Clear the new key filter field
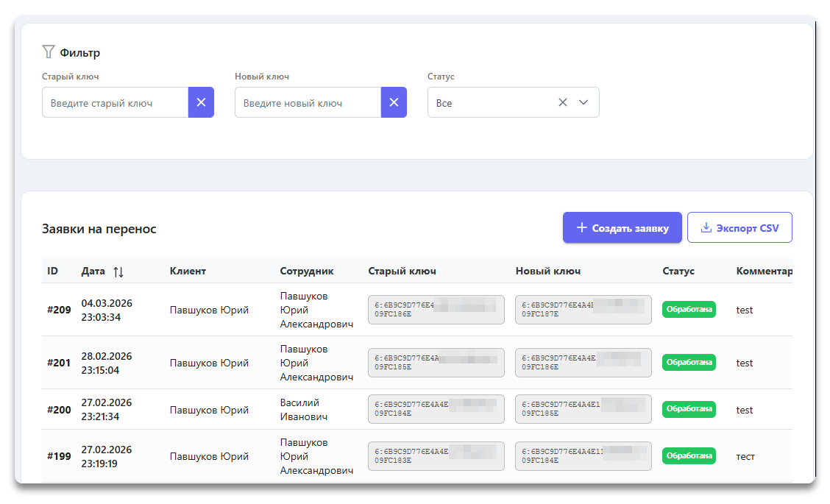This screenshot has width=830, height=504. (x=394, y=102)
